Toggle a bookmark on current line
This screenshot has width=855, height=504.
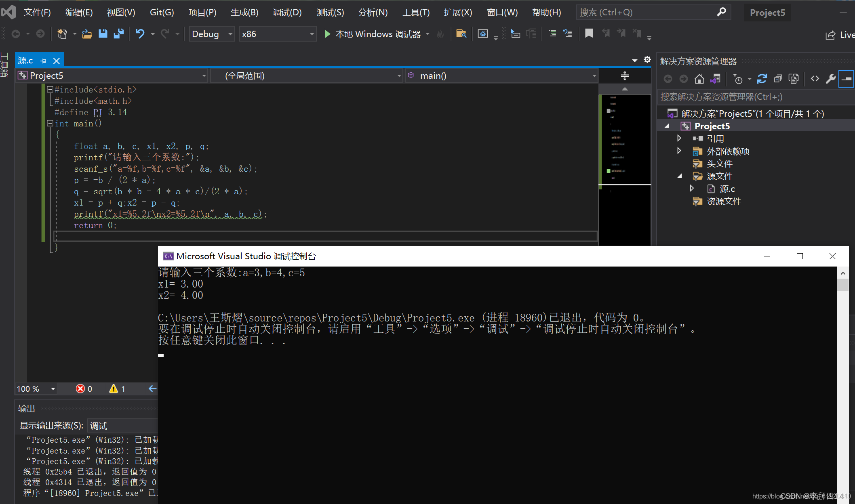click(589, 34)
